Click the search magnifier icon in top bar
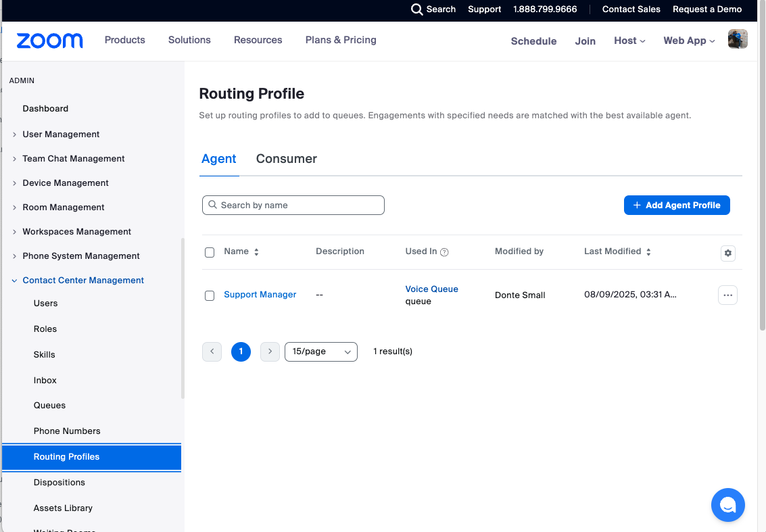 click(x=417, y=9)
